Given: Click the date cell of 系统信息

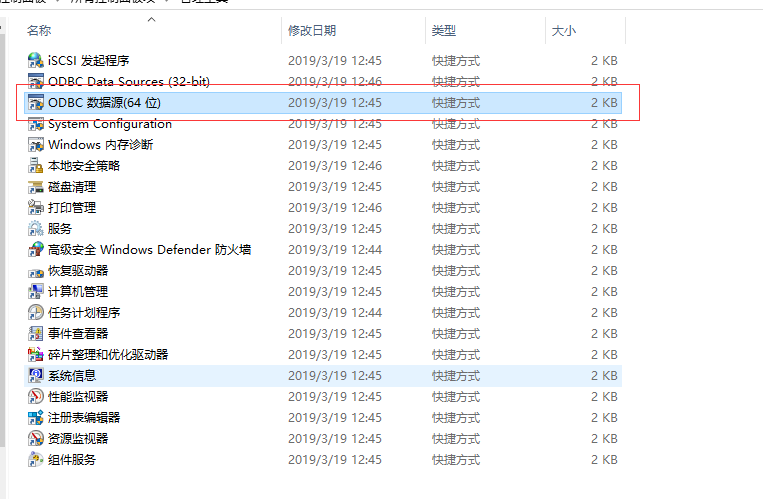Looking at the screenshot, I should coord(335,375).
